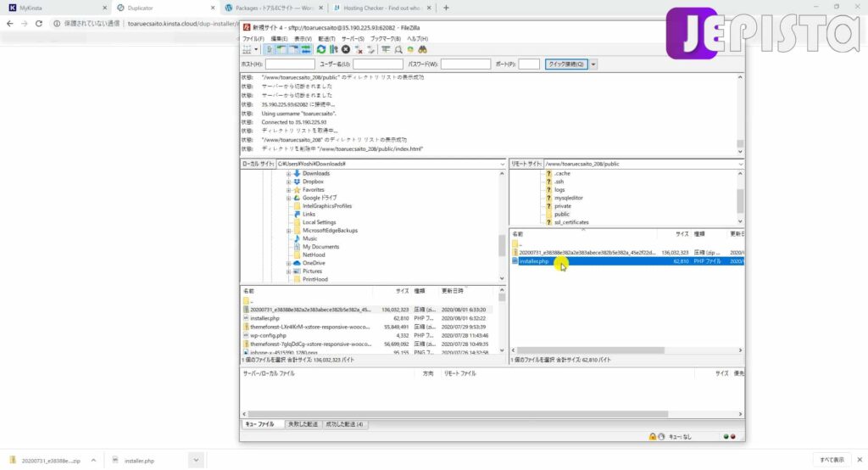
Task: Open the local site path dropdown
Action: [502, 164]
